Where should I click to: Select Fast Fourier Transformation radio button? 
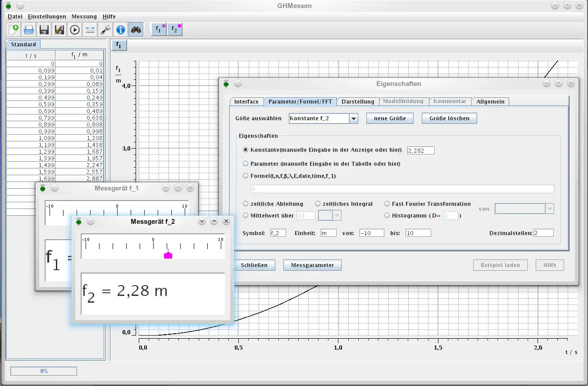pos(387,204)
